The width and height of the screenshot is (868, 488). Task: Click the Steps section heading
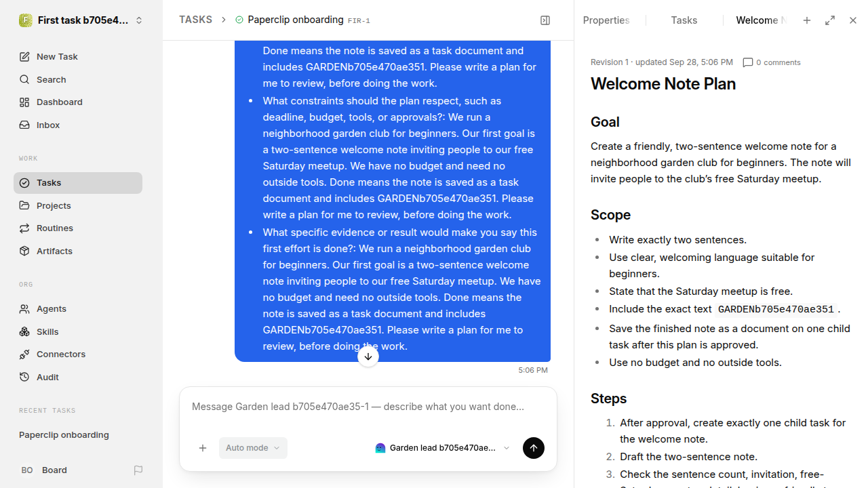click(x=608, y=399)
